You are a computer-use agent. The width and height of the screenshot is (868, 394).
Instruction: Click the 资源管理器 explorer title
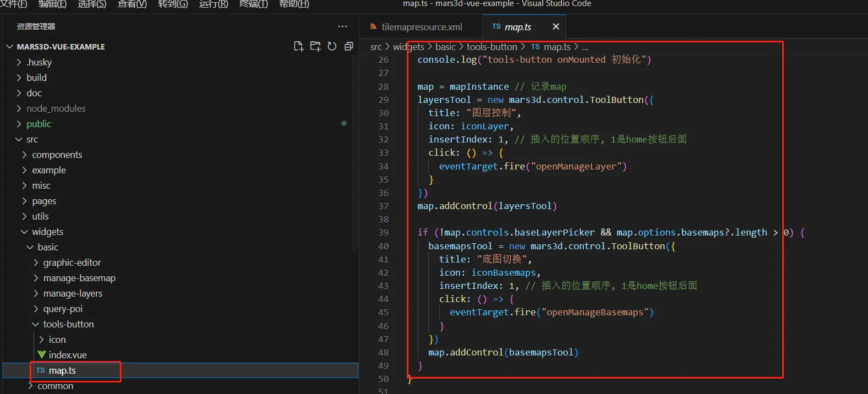[36, 26]
